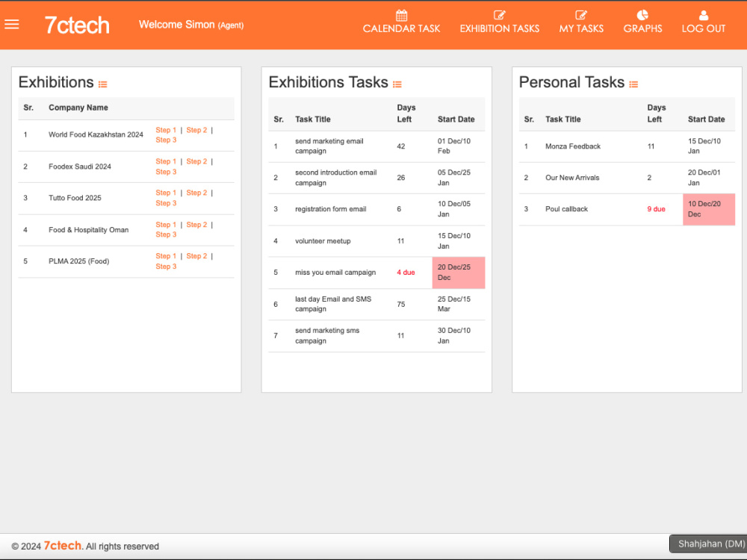The image size is (747, 560).
Task: Click 'last day Email and SMS campaign' task
Action: 333,304
